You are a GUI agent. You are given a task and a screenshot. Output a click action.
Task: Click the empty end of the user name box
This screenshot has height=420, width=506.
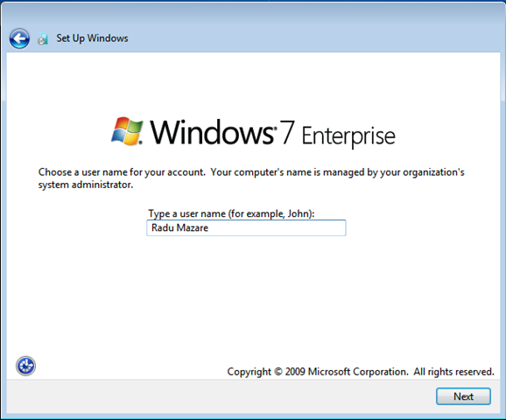point(291,227)
